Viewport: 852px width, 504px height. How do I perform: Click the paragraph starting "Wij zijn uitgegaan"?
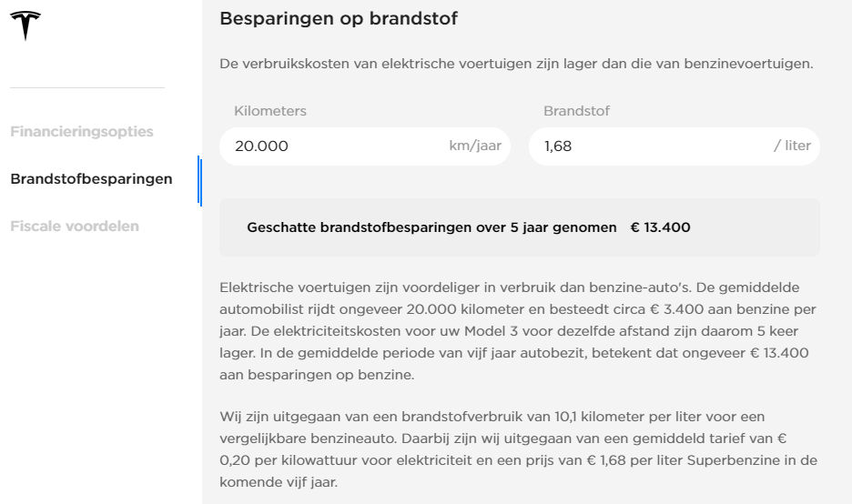519,449
